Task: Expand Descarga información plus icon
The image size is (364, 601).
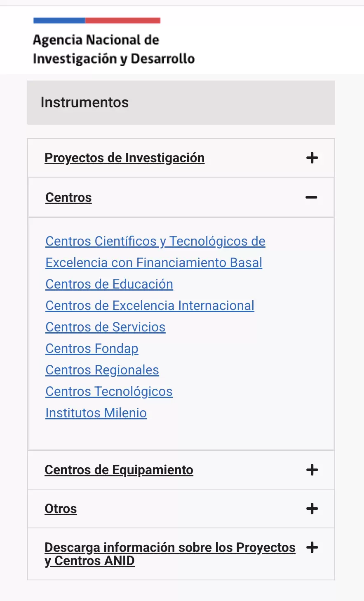Action: pos(312,548)
